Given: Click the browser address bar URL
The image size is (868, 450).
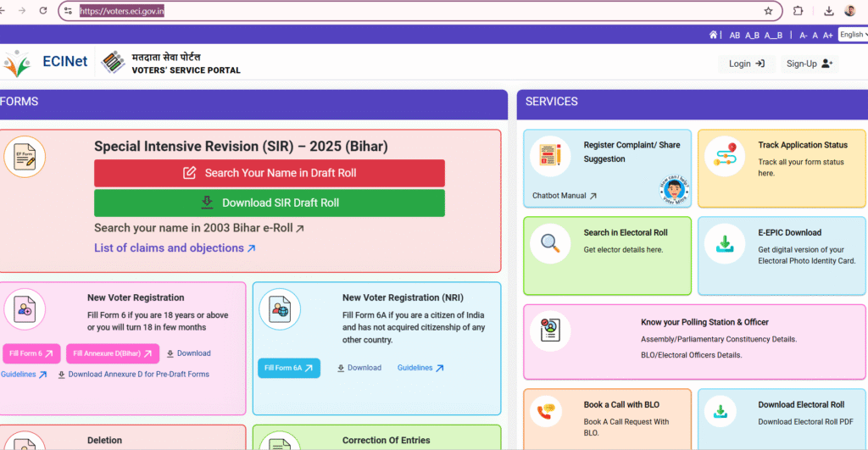Looking at the screenshot, I should (x=122, y=11).
